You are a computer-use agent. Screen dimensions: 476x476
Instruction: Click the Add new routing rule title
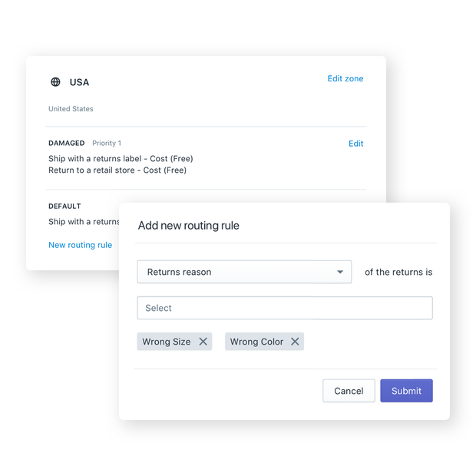click(188, 226)
